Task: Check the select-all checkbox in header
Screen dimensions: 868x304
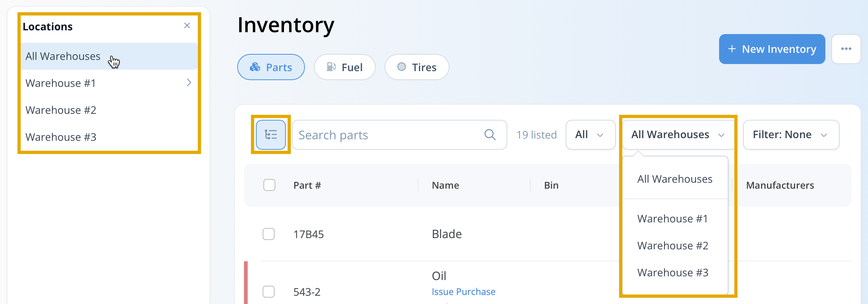Action: click(269, 185)
